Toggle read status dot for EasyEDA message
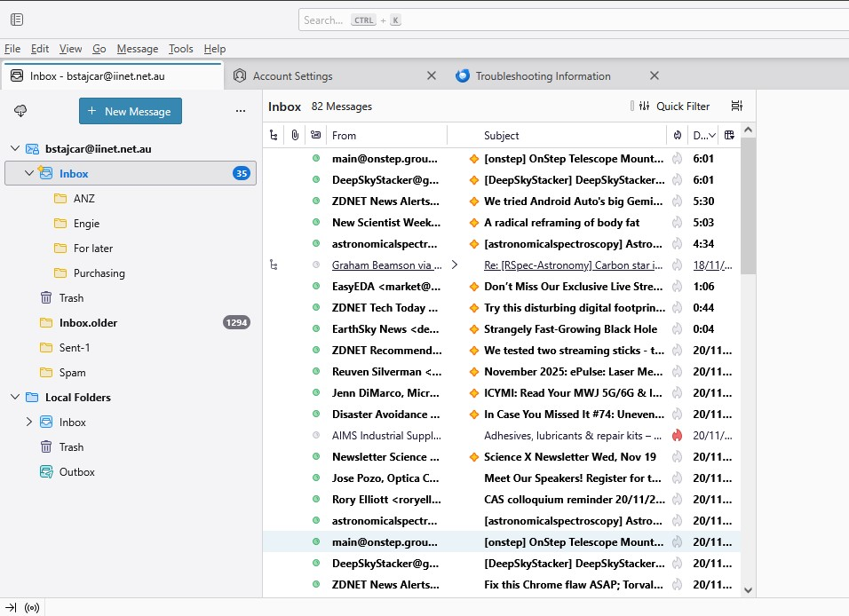 [x=315, y=287]
